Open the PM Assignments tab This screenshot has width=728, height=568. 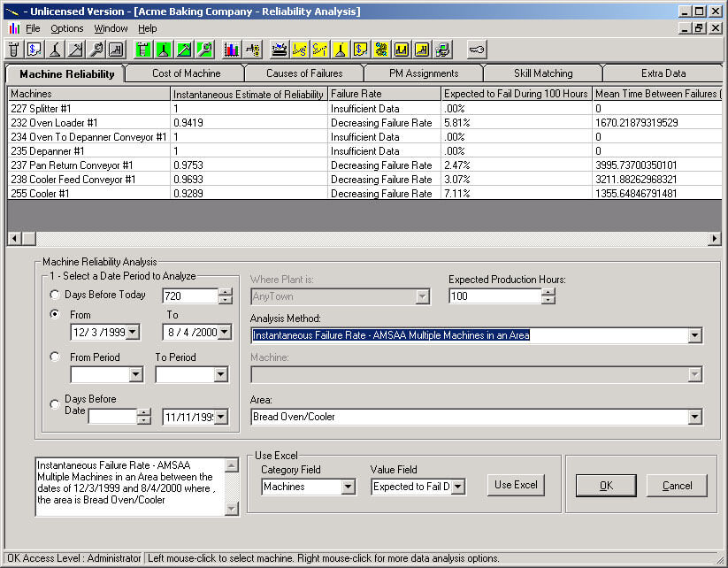click(424, 73)
